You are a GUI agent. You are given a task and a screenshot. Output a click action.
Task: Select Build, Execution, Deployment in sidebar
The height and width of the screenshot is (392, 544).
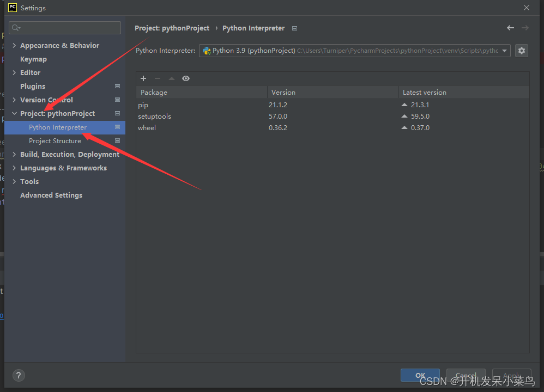(70, 154)
